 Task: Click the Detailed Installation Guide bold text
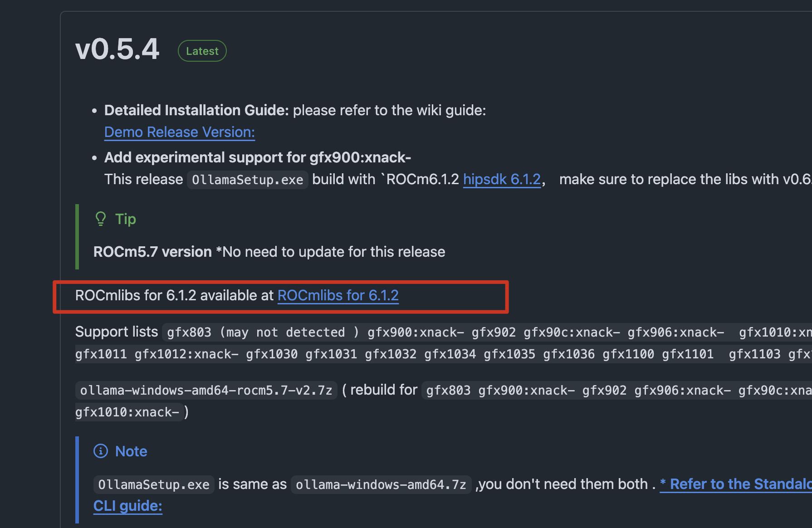click(196, 110)
